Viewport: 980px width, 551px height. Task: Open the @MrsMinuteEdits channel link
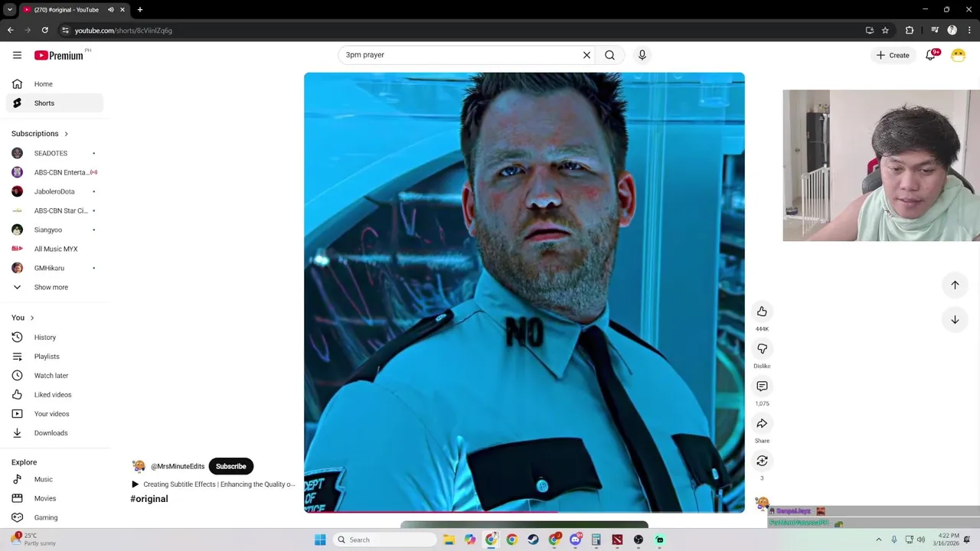coord(178,466)
